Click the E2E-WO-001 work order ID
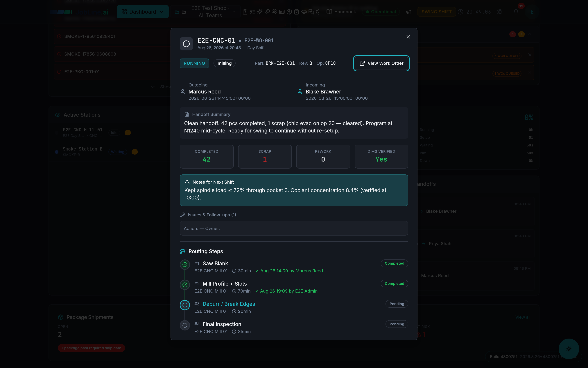 [259, 41]
